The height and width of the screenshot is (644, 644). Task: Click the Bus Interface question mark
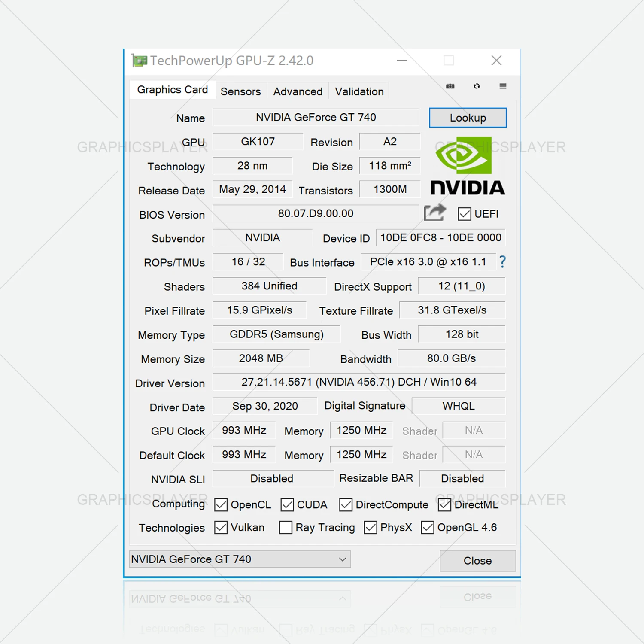(502, 262)
